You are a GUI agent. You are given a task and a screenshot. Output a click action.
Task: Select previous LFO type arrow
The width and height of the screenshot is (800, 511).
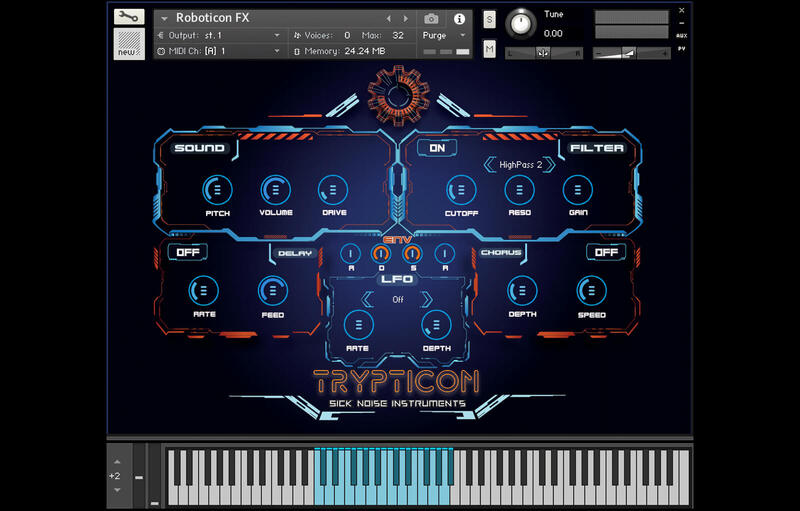click(366, 299)
